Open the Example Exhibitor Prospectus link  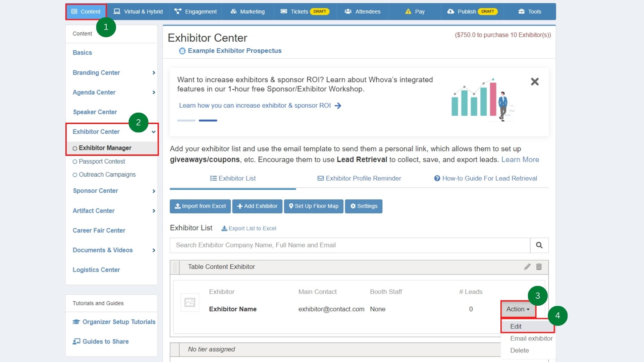tap(234, 51)
